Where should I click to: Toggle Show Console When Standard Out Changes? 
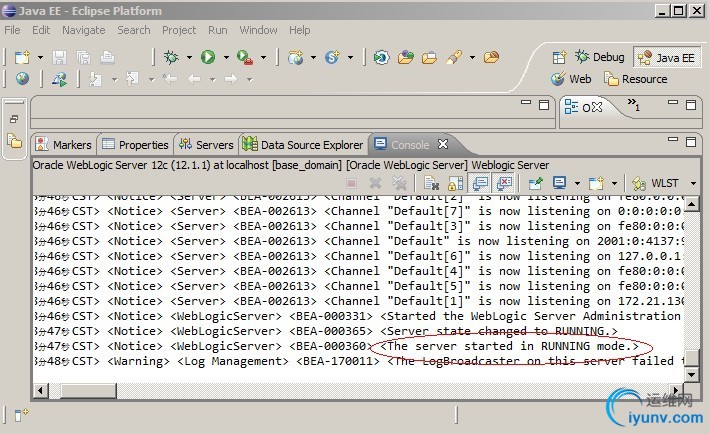point(480,183)
